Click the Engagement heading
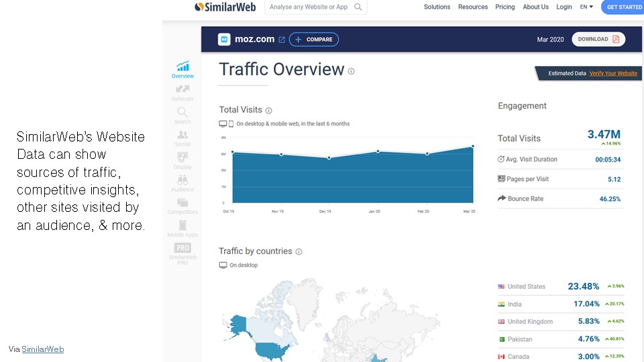Image resolution: width=644 pixels, height=362 pixels. (522, 106)
